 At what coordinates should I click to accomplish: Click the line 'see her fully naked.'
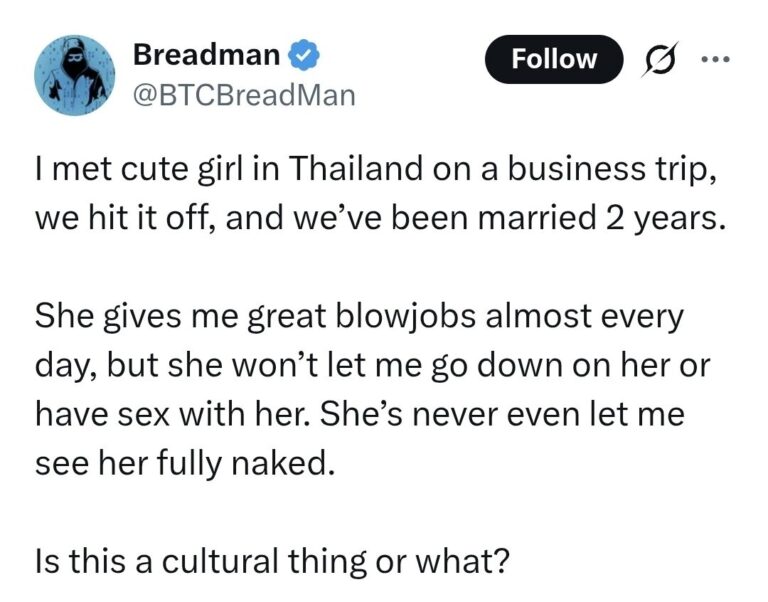click(x=185, y=464)
